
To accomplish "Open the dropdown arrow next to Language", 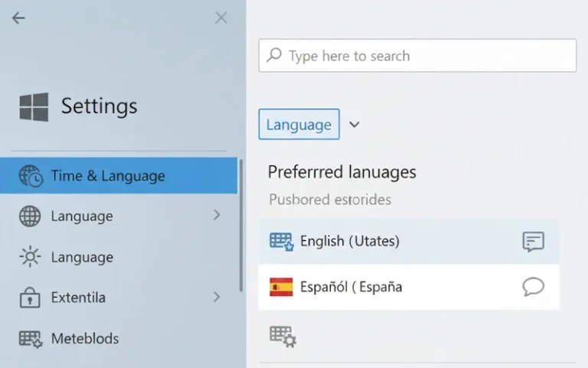I will coord(354,125).
